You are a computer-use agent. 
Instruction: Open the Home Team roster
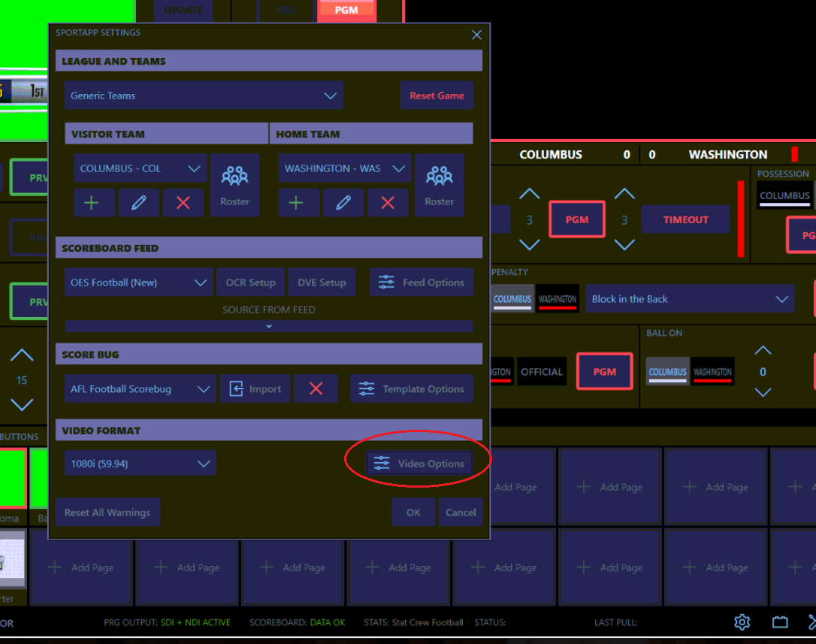coord(439,185)
